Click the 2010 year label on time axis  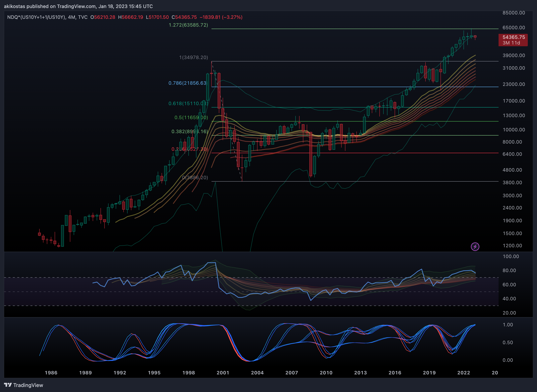(x=326, y=373)
